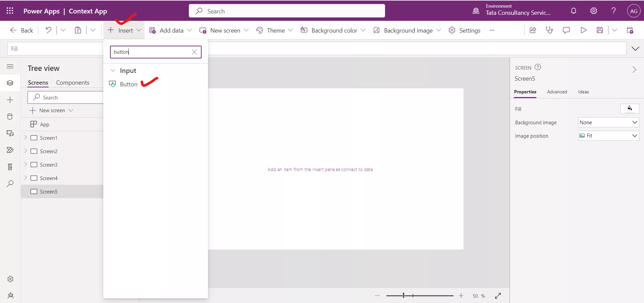Open the Background image toolbar dropdown
The image size is (644, 303).
pyautogui.click(x=407, y=30)
